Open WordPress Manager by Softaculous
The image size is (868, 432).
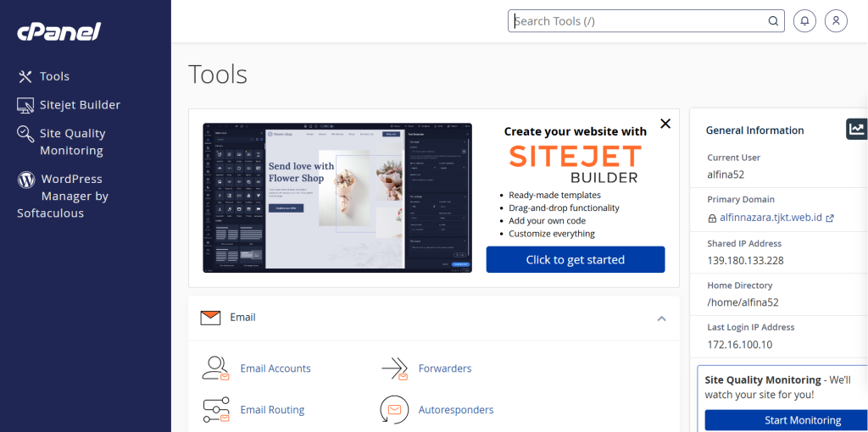pos(64,196)
